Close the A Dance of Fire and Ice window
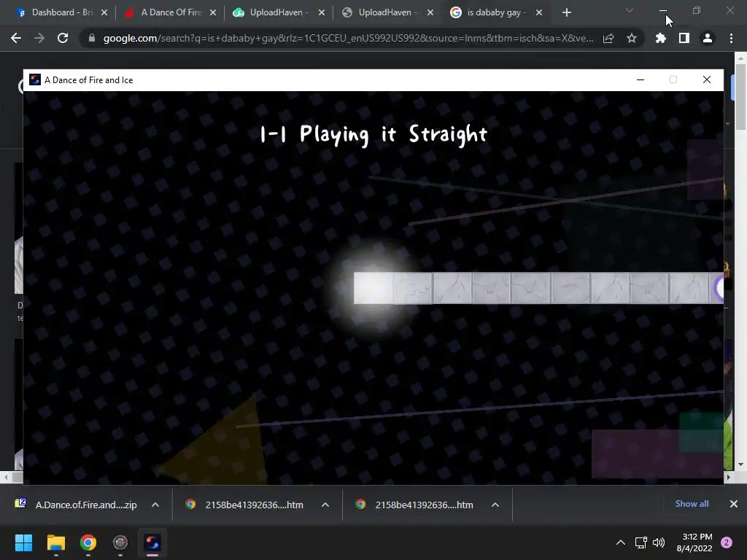 tap(706, 79)
